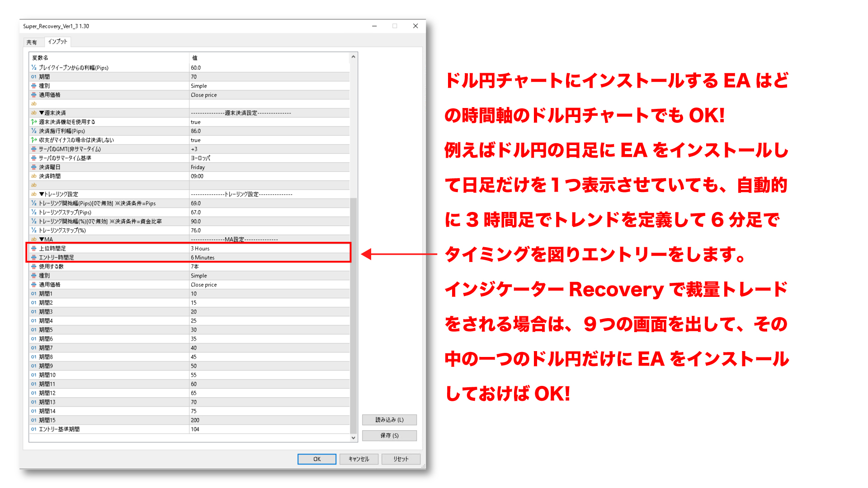Click the string icon next to 決済時間
The image size is (868, 488).
tap(34, 176)
